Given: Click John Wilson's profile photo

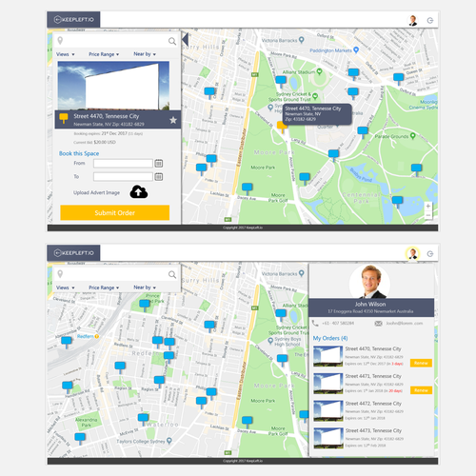Looking at the screenshot, I should (370, 282).
